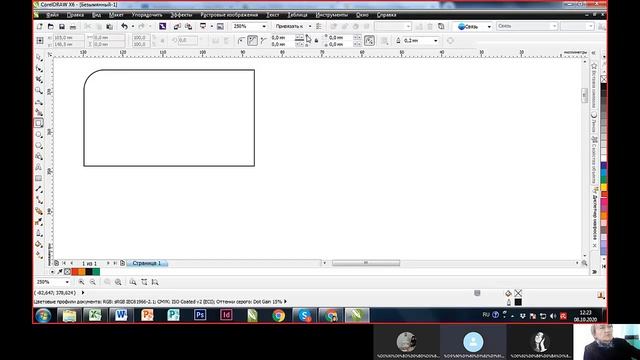Expand the status bar coordinates arrow
Image resolution: width=640 pixels, height=360 pixels.
click(83, 293)
